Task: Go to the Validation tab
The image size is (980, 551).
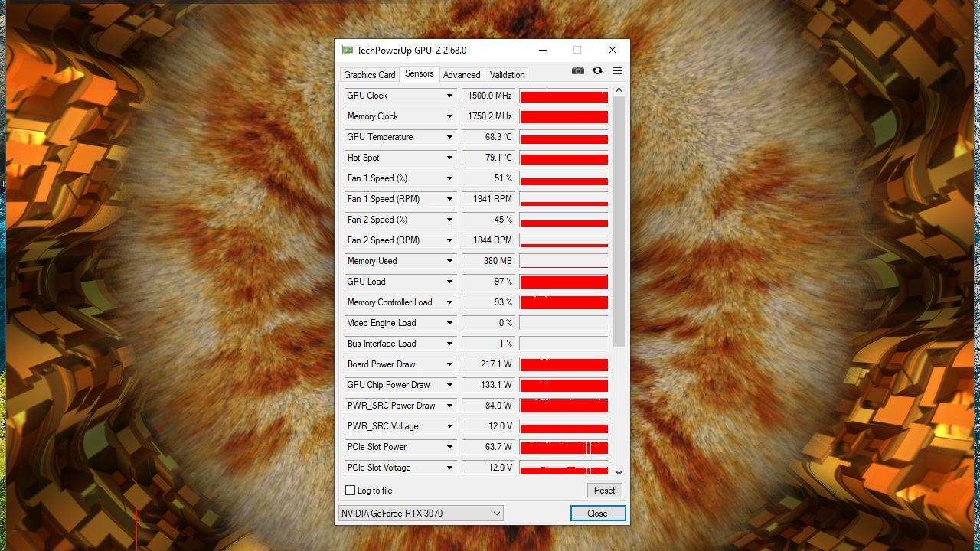Action: (x=507, y=75)
